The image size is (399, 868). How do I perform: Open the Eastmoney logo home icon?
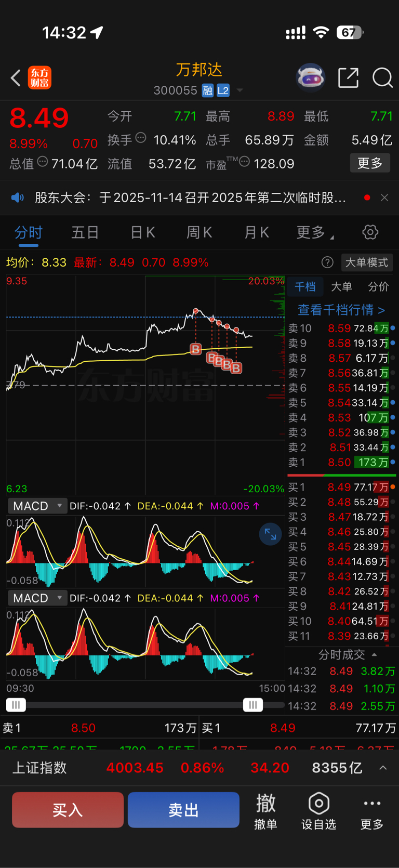tap(39, 78)
